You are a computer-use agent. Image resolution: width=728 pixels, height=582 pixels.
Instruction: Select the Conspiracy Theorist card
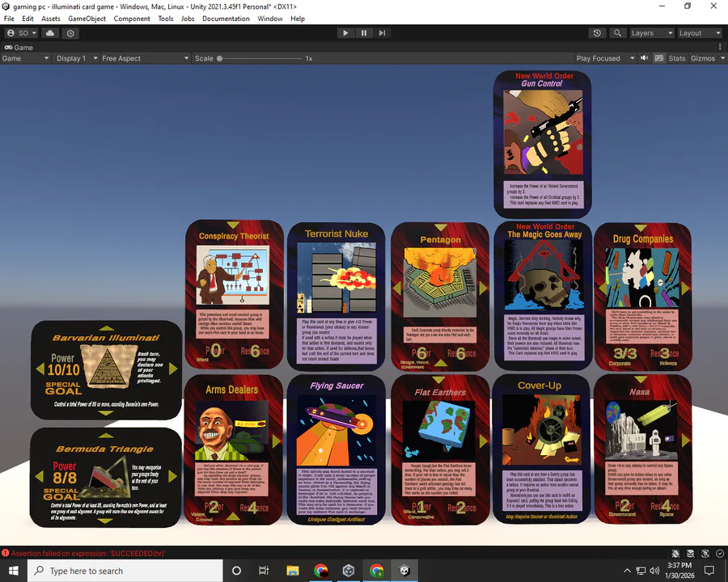tap(235, 294)
